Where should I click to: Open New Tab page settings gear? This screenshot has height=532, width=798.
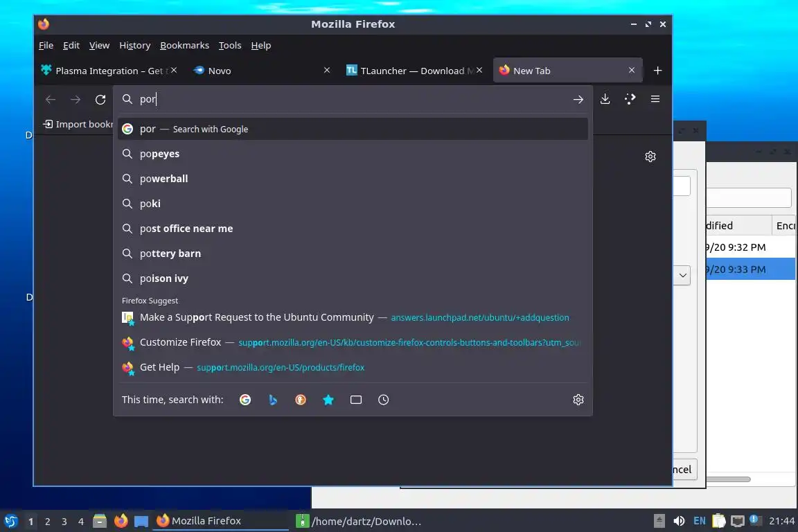tap(650, 157)
